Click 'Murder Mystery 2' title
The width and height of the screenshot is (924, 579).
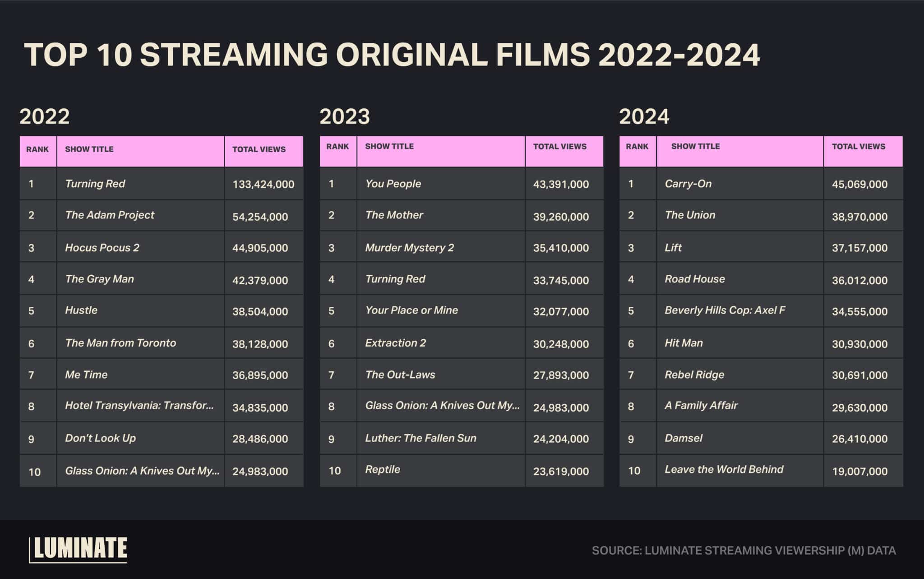point(410,247)
